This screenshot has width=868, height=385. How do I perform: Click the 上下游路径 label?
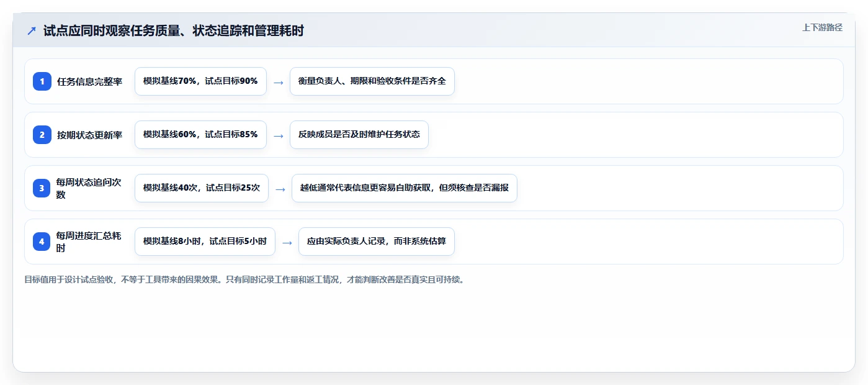click(822, 27)
